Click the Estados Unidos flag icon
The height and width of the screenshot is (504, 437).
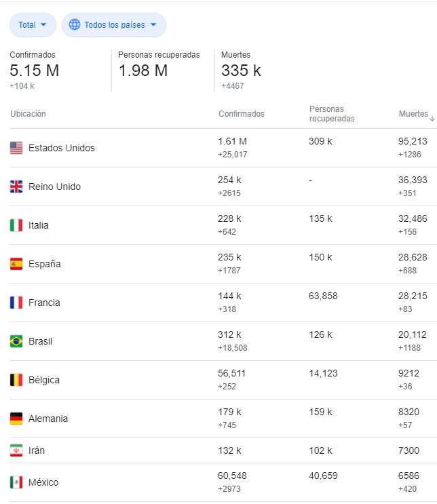point(16,148)
